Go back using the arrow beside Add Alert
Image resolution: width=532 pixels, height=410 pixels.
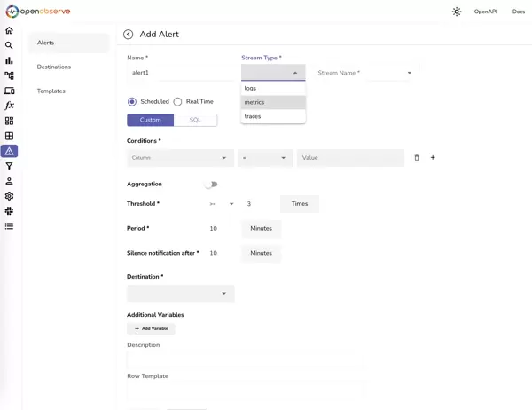pos(129,35)
